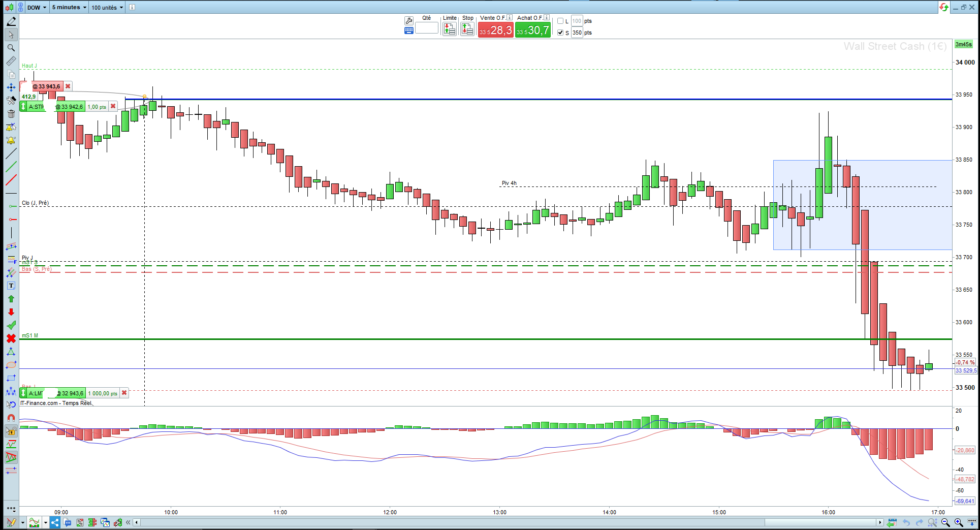This screenshot has width=980, height=530.
Task: Click the yellow alert bell icon
Action: (11, 140)
